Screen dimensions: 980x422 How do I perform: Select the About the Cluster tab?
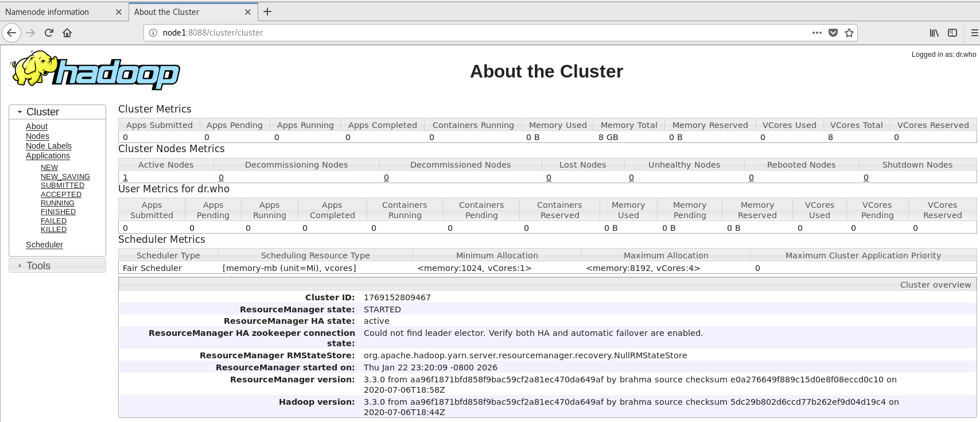click(166, 12)
